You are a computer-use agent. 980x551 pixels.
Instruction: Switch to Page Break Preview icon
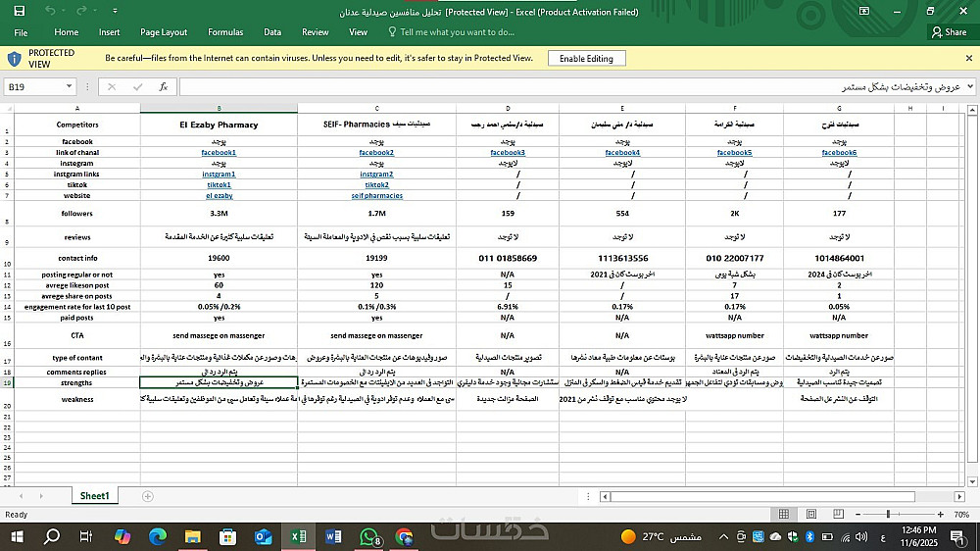838,514
